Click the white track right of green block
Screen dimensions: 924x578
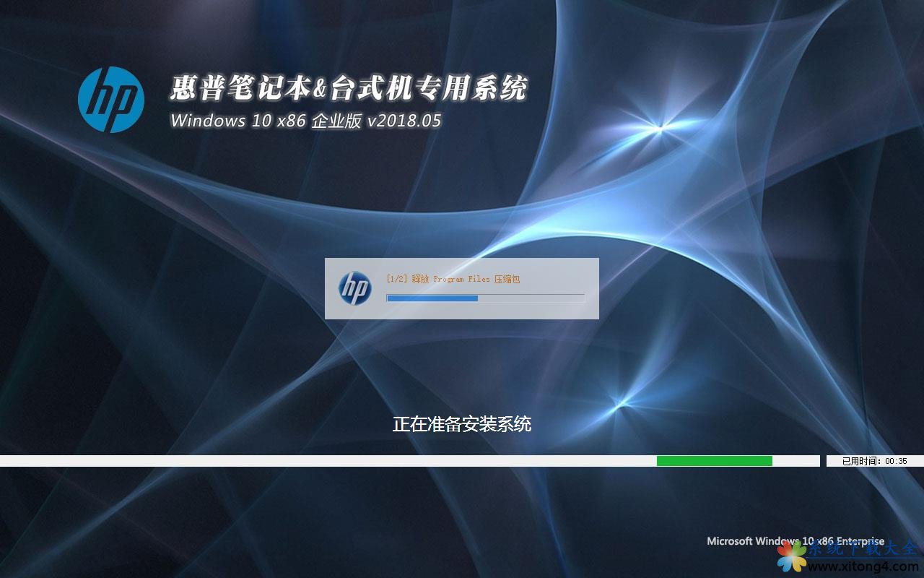click(x=796, y=461)
